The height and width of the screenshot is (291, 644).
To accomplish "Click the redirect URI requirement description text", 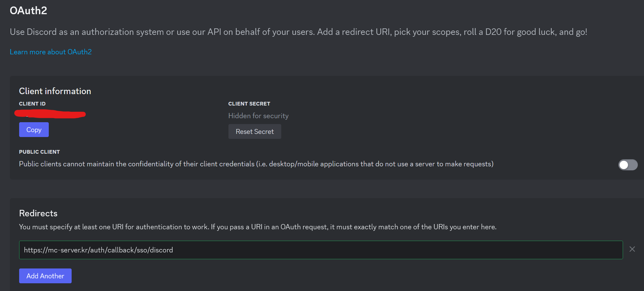I will click(x=257, y=227).
